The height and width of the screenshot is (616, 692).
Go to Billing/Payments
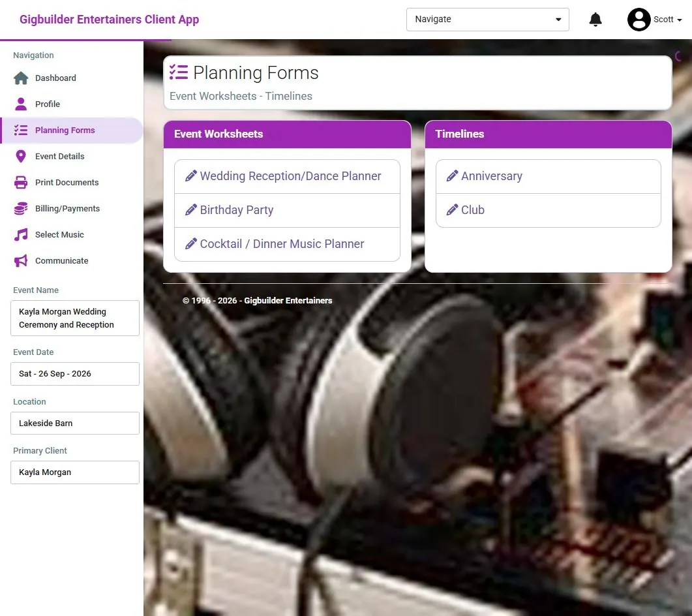point(72,208)
